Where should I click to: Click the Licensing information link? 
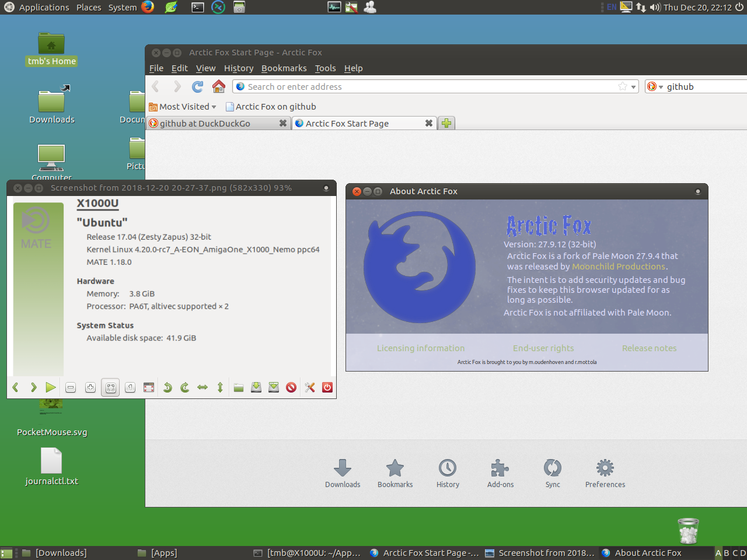tap(421, 348)
